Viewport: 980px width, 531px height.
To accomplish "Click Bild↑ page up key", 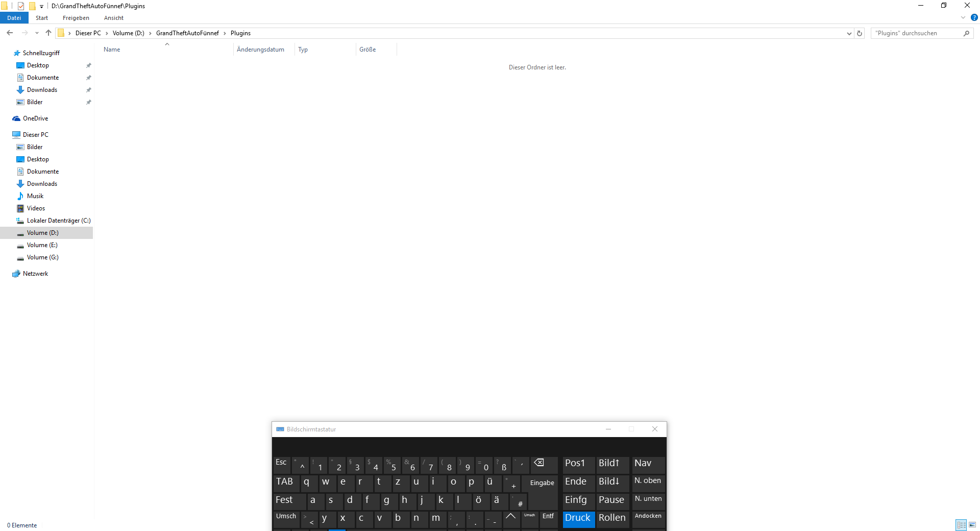I will tap(612, 465).
